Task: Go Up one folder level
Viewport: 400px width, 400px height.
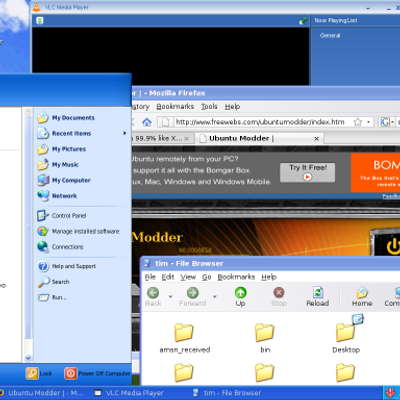Action: point(240,297)
